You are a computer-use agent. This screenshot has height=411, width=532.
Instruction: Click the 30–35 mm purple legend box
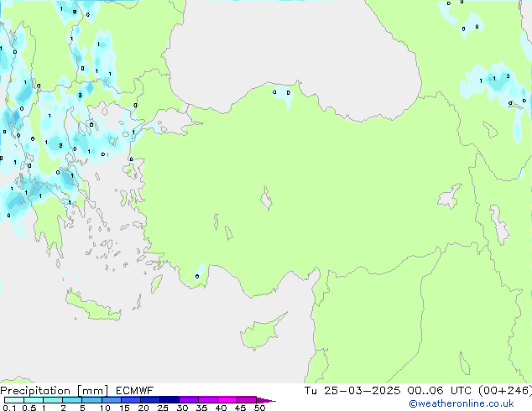click(x=189, y=400)
